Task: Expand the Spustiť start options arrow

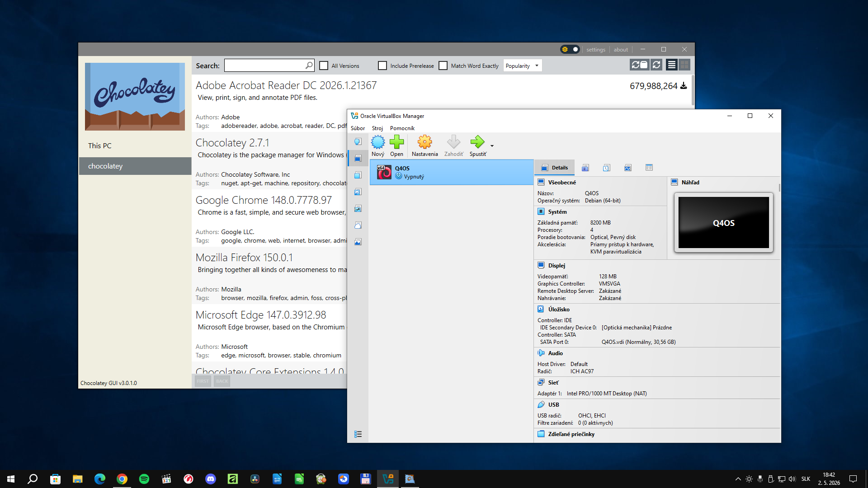Action: tap(492, 146)
